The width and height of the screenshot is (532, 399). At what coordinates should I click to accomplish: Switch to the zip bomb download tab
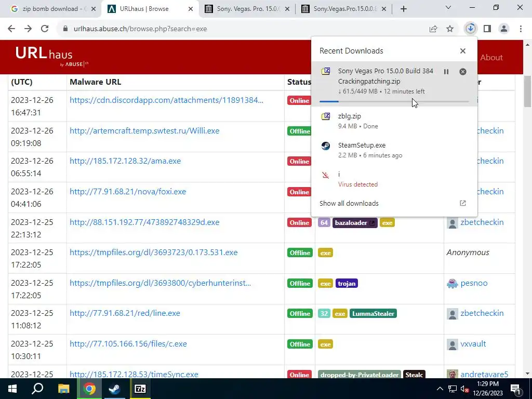[50, 9]
